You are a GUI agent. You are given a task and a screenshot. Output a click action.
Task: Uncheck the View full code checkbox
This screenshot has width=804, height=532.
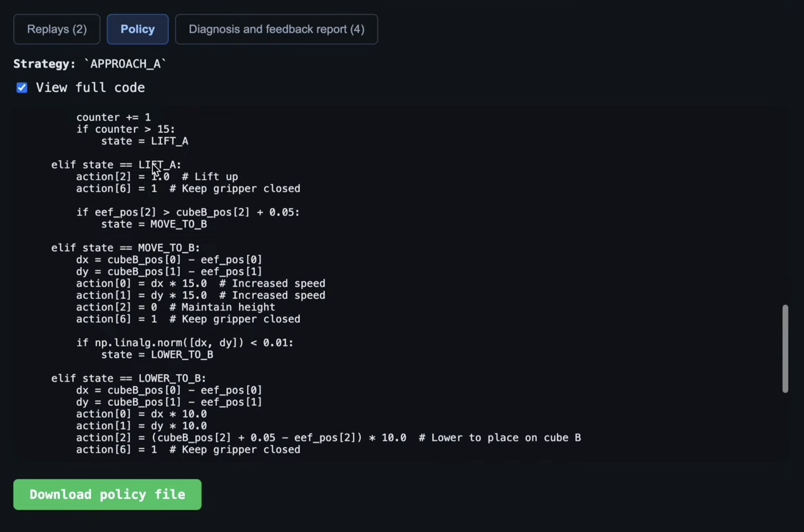[22, 88]
